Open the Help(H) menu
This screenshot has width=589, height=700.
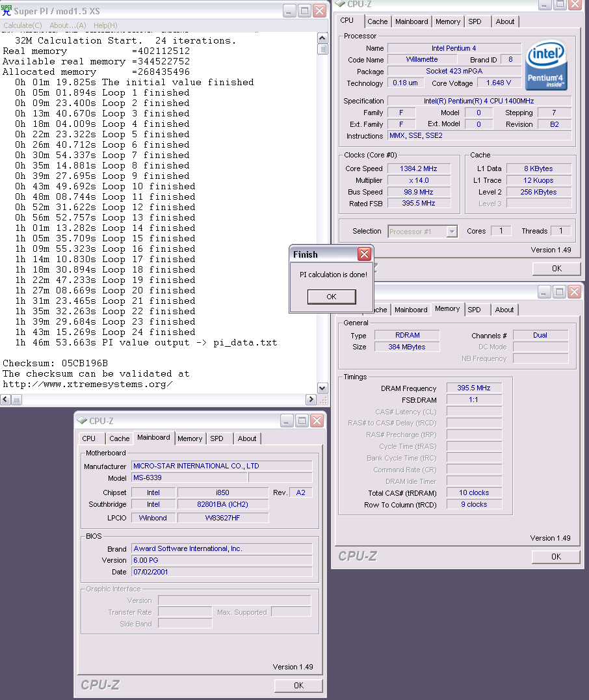(x=105, y=25)
